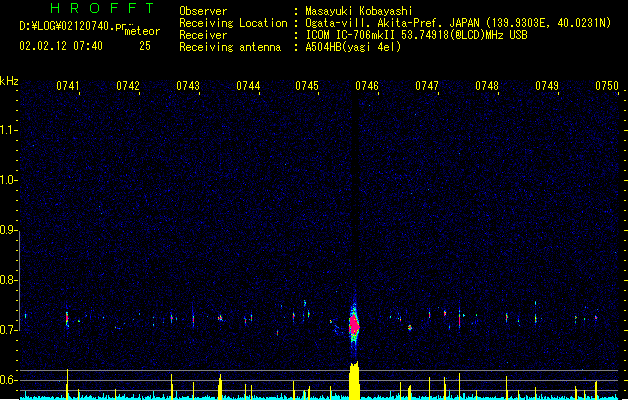Click the 0.8 kHz axis label
Image resolution: width=629 pixels, height=400 pixels.
8,280
